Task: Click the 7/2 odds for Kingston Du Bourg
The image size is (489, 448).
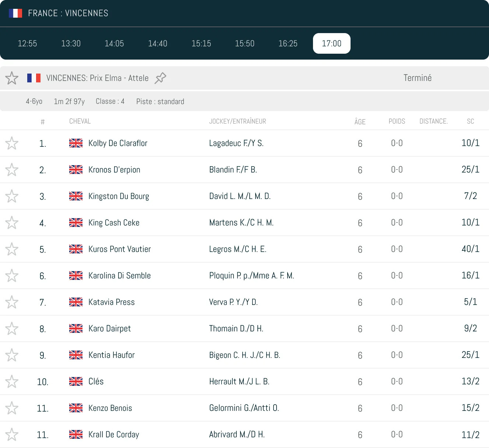Action: pos(470,196)
